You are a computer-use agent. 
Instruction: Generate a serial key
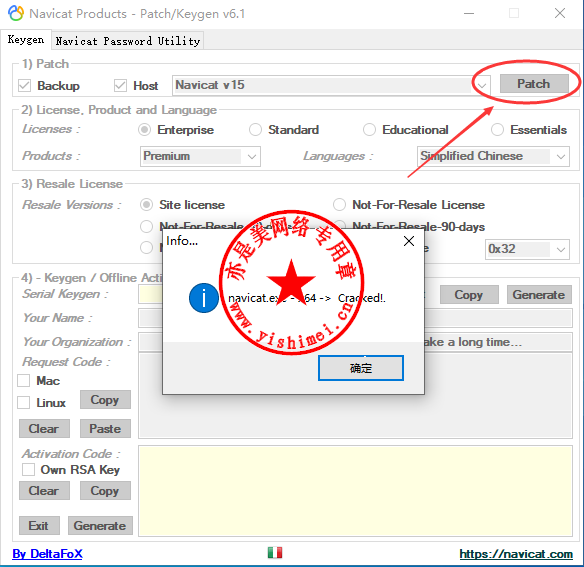point(539,295)
